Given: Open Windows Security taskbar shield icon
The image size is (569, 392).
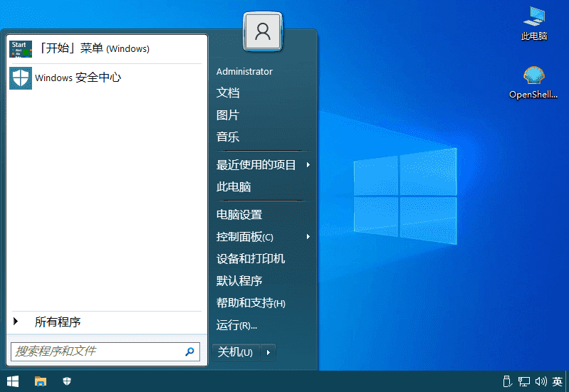Looking at the screenshot, I should tap(67, 381).
